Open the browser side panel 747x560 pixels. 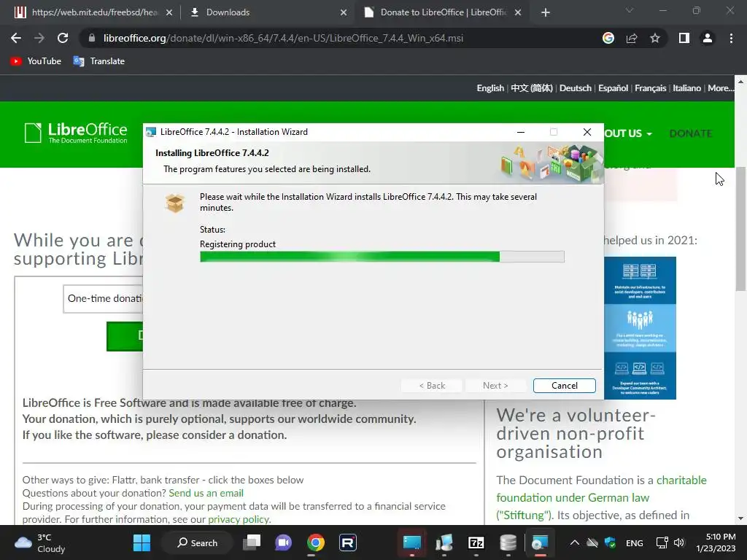(x=684, y=38)
